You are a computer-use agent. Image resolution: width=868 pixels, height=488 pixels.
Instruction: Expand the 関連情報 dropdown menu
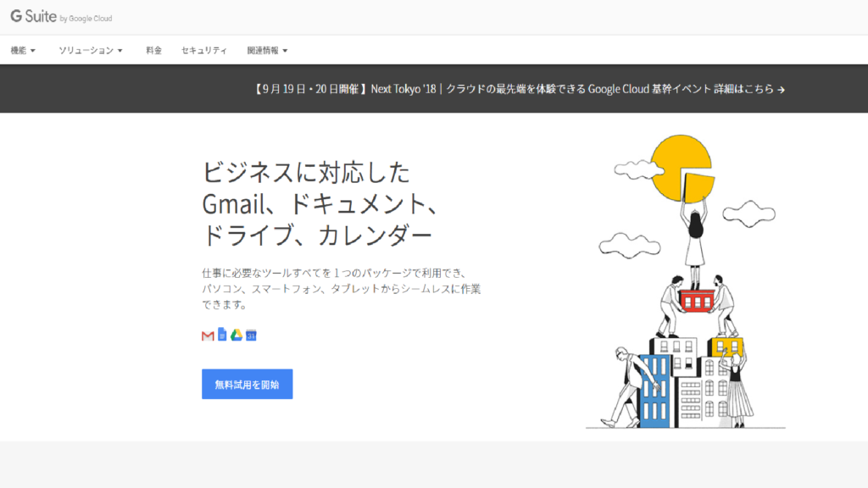tap(267, 50)
